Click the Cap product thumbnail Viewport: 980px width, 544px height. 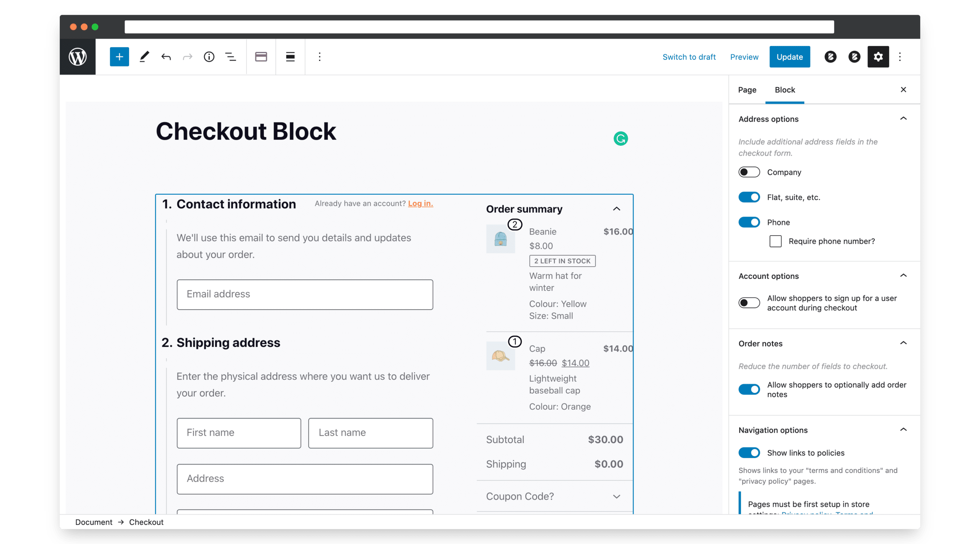(x=500, y=356)
